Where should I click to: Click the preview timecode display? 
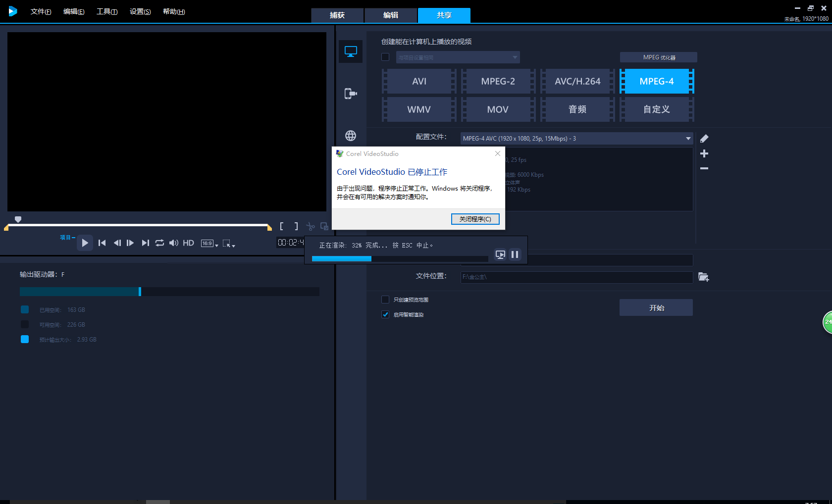(x=291, y=243)
